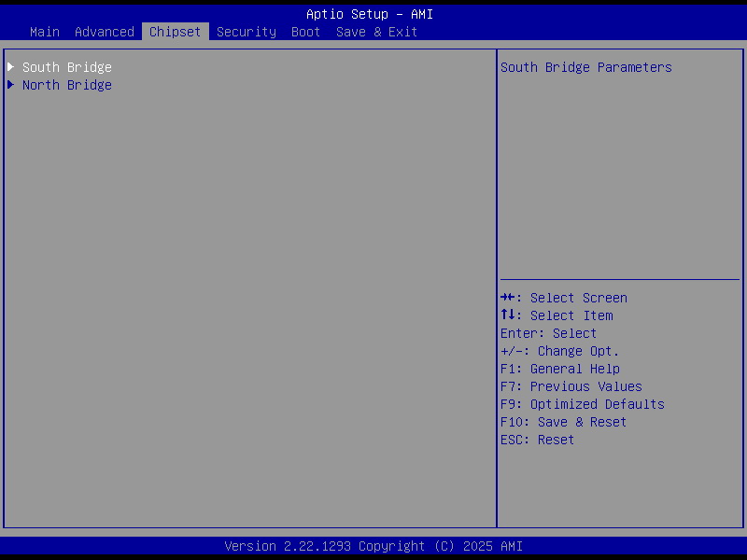Click the F1: General Help hint

(x=559, y=369)
